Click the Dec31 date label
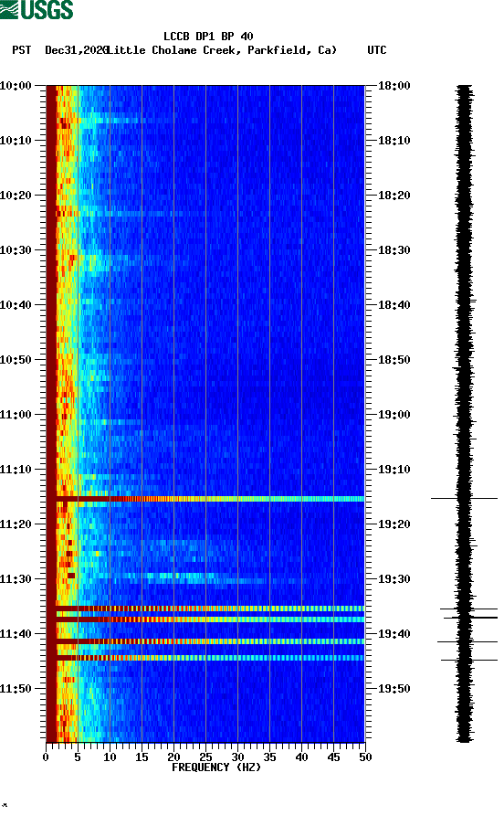Viewport: 504px width, 815px height. click(x=76, y=50)
